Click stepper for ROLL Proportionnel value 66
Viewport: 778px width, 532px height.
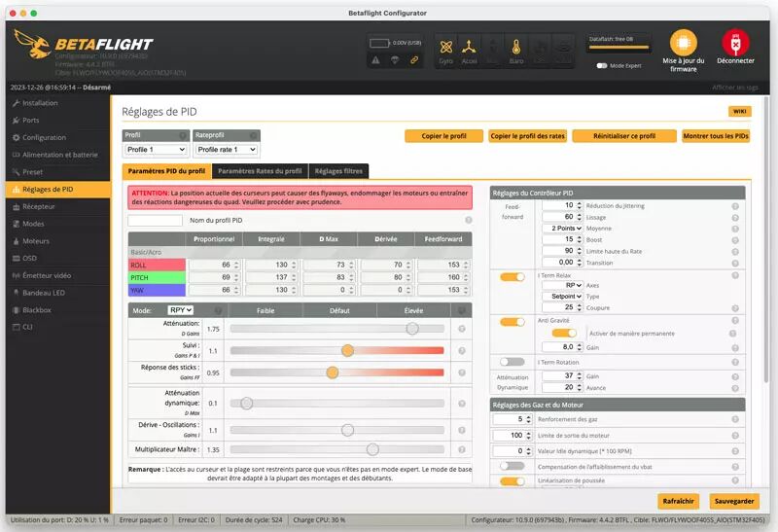click(x=236, y=265)
